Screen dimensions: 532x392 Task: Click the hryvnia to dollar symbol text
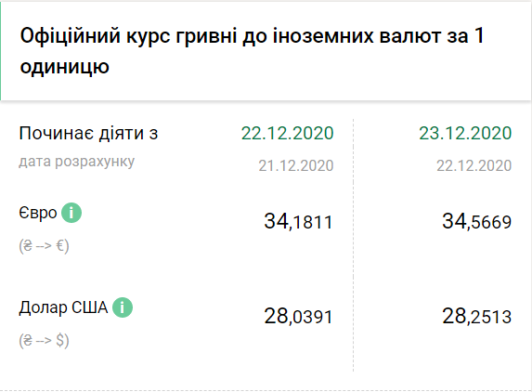pos(45,340)
